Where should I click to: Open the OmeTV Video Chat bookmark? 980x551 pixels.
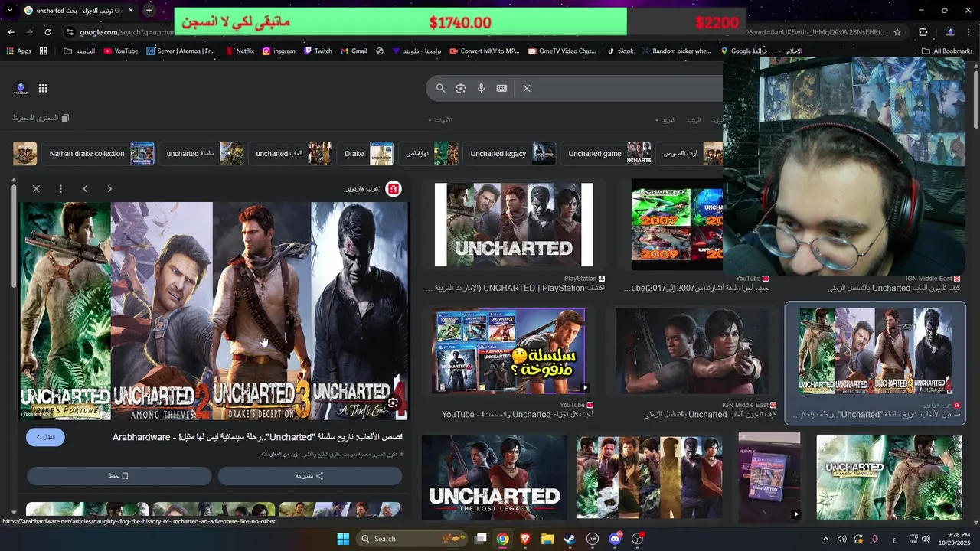point(562,51)
